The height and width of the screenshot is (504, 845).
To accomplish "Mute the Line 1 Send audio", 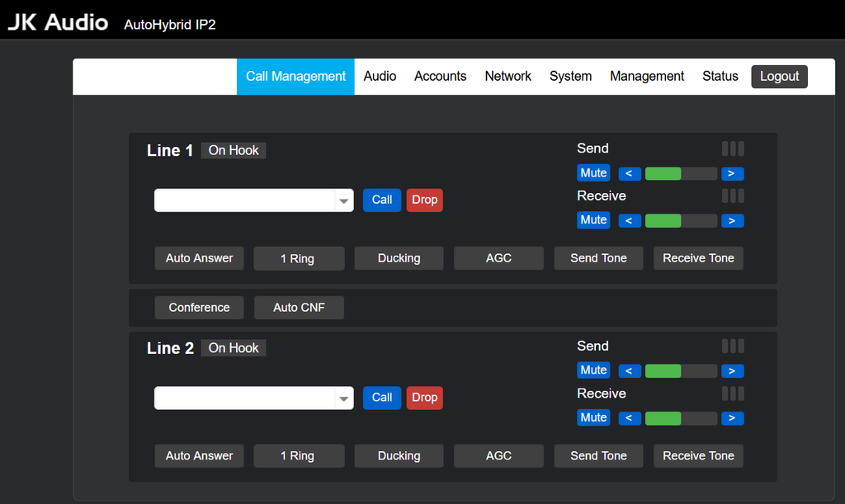I will (593, 173).
